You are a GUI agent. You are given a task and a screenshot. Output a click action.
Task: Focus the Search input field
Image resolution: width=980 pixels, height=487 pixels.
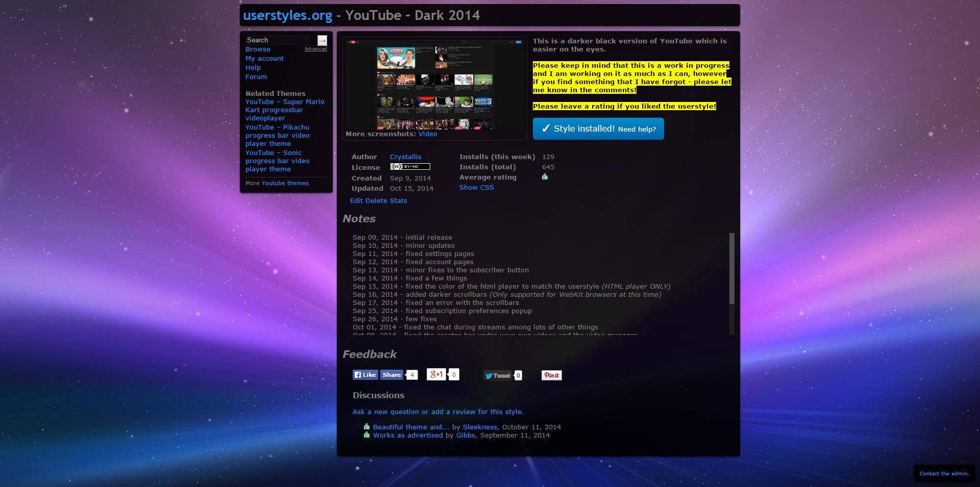(277, 40)
